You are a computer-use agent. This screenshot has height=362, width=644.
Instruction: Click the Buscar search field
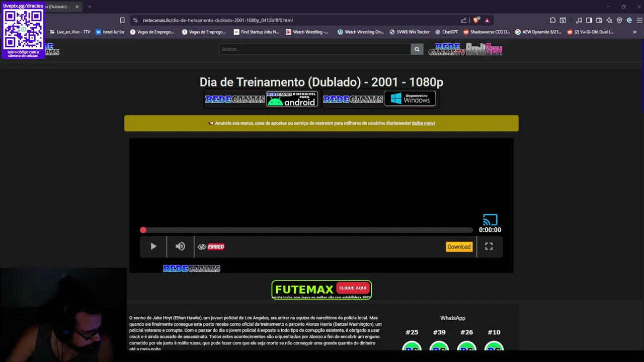(x=315, y=49)
